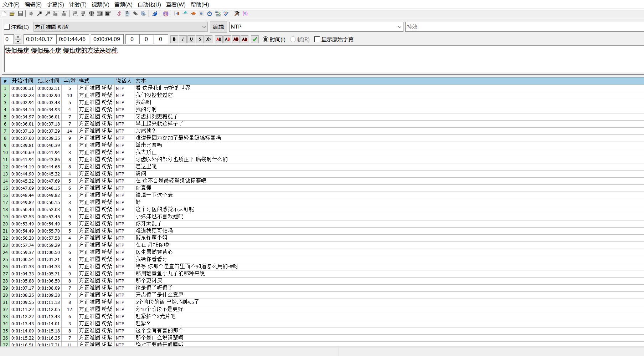The height and width of the screenshot is (356, 644).
Task: Open subtitles with the folder icon
Action: (12, 14)
